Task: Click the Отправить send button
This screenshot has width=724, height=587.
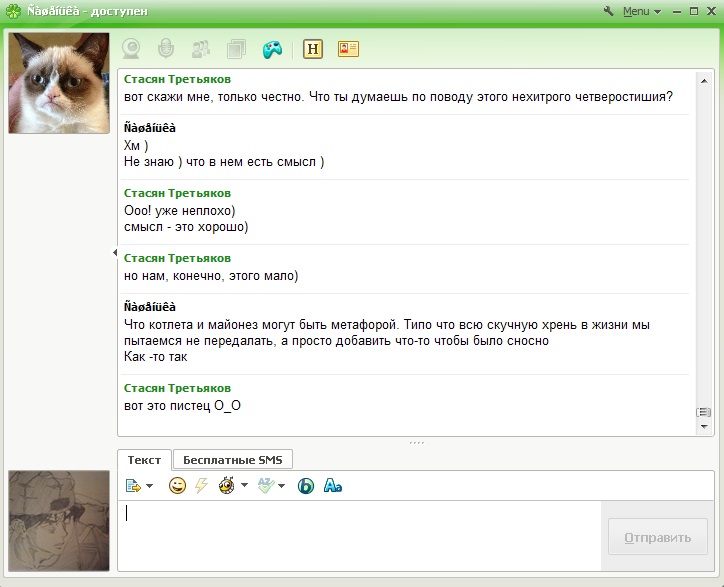Action: (x=658, y=537)
